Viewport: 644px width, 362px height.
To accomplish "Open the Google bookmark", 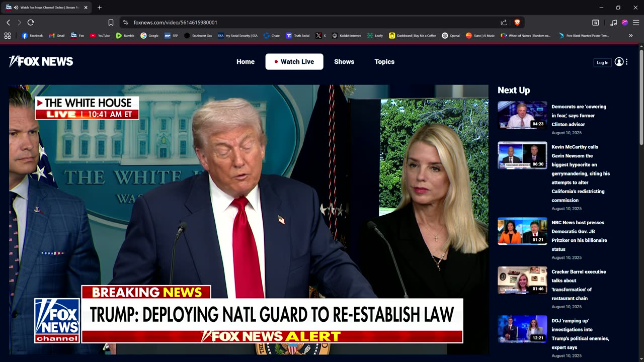I will (149, 36).
